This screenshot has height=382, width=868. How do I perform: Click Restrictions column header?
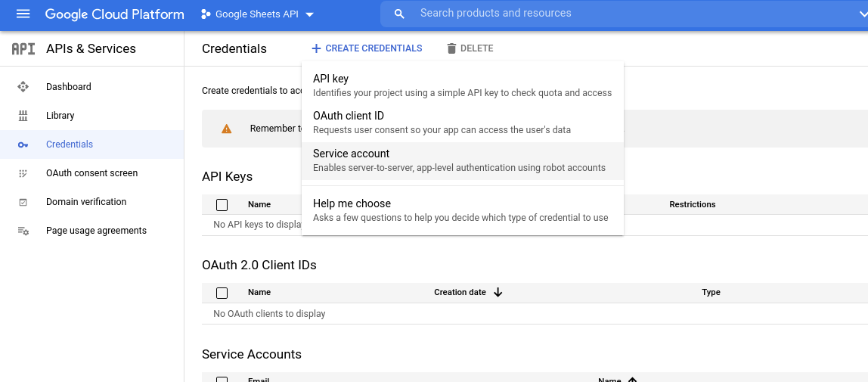[693, 204]
